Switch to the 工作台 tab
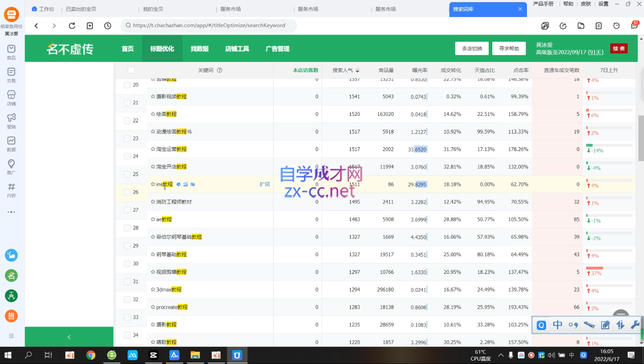644x364 pixels. [43, 9]
